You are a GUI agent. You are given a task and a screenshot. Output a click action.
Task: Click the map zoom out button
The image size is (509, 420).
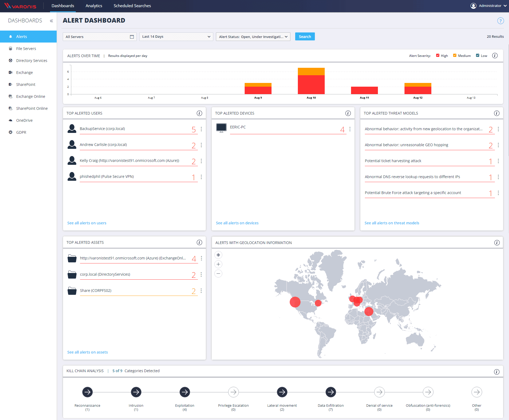(x=218, y=274)
